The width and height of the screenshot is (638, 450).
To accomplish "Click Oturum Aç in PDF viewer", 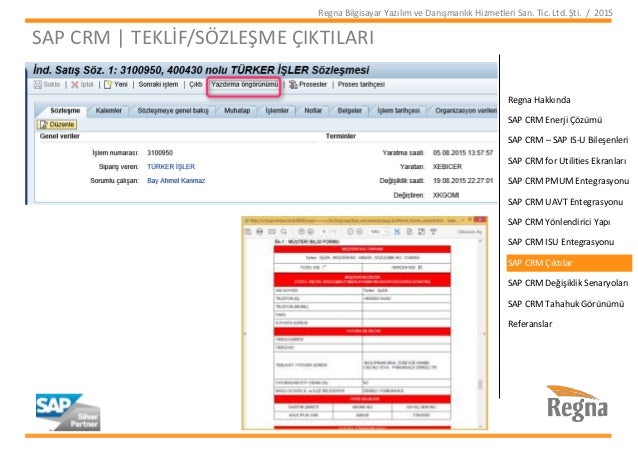I will click(x=470, y=232).
